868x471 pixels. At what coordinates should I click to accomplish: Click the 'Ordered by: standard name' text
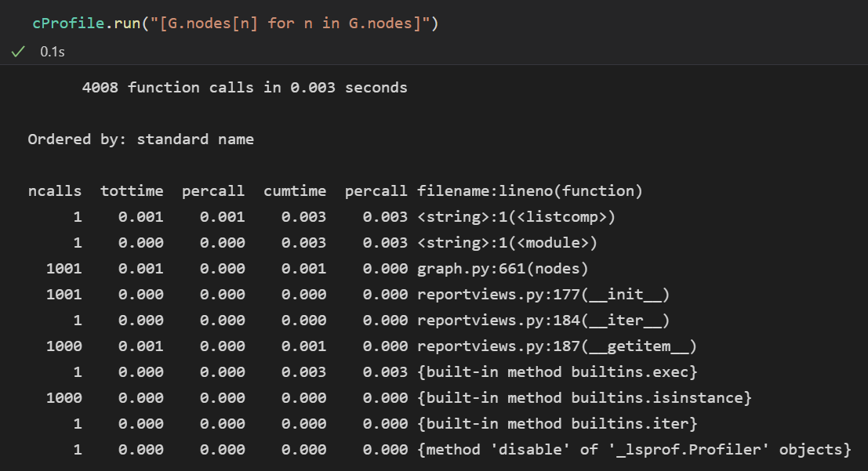coord(140,139)
